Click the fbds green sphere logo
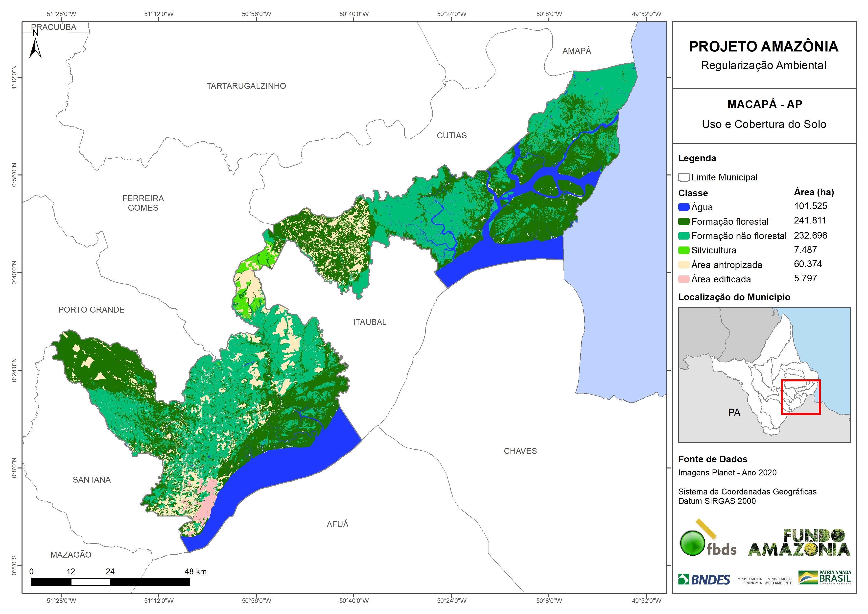This screenshot has width=868, height=614. (x=692, y=543)
